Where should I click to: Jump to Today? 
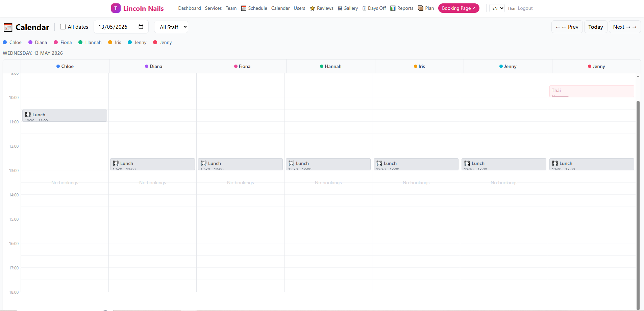pyautogui.click(x=596, y=27)
